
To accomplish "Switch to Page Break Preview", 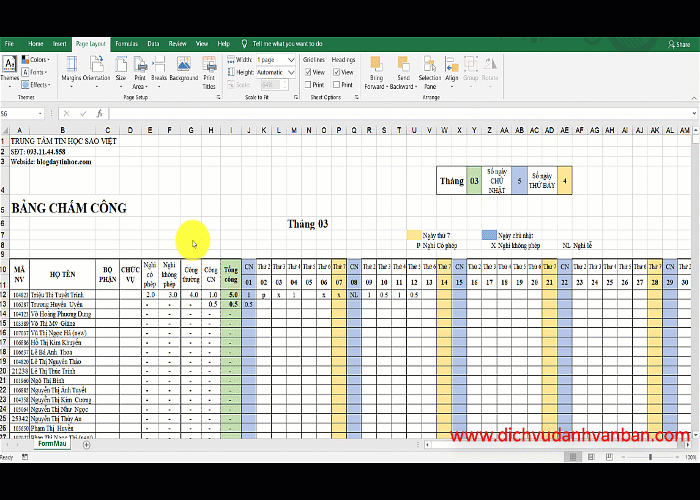I will [609, 457].
